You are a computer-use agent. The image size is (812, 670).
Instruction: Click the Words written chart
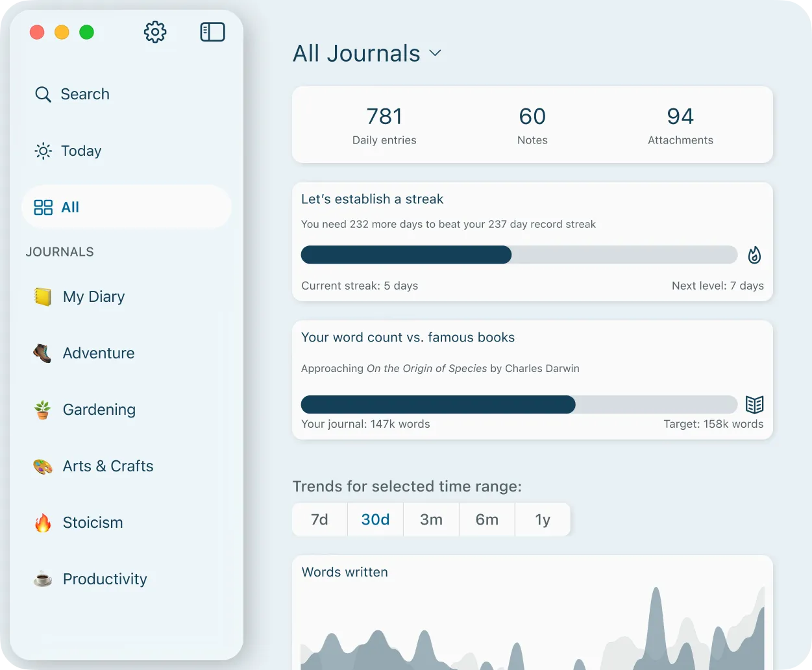pyautogui.click(x=532, y=623)
